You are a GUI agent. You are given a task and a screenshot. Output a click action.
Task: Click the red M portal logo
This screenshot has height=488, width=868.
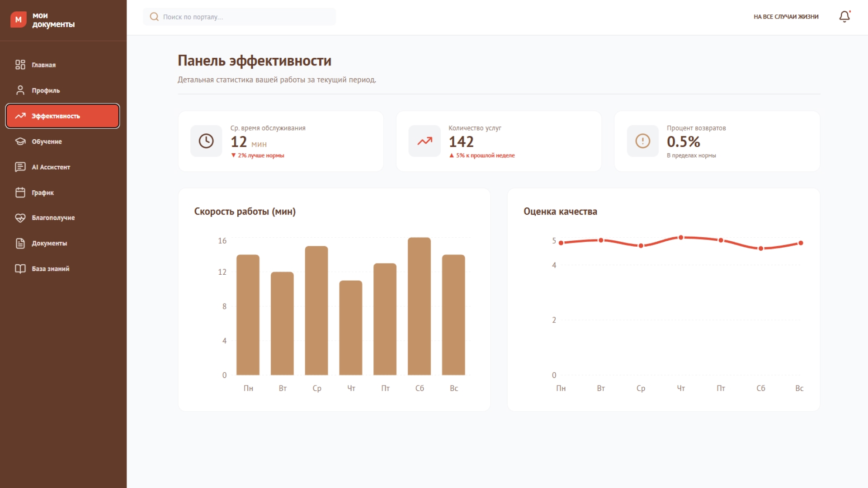point(19,19)
